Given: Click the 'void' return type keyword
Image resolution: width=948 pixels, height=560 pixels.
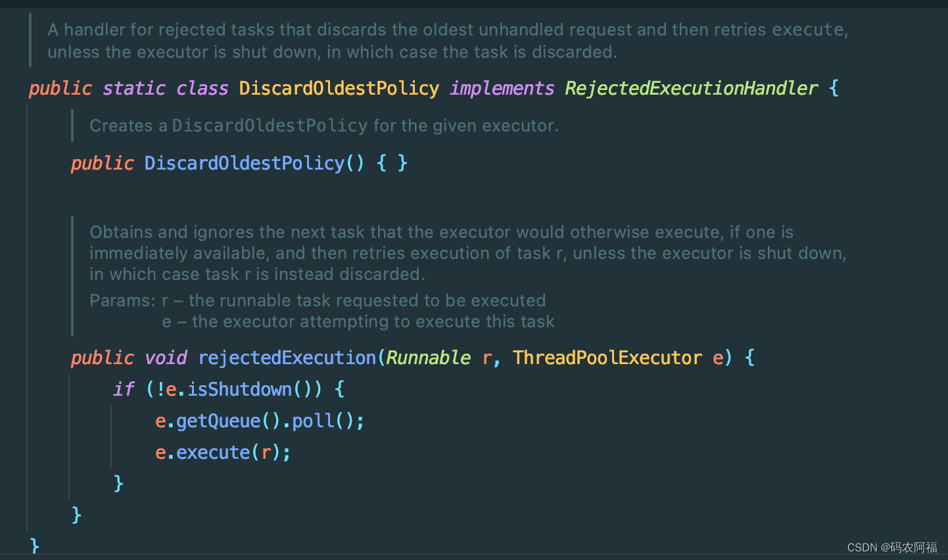Looking at the screenshot, I should pos(166,358).
